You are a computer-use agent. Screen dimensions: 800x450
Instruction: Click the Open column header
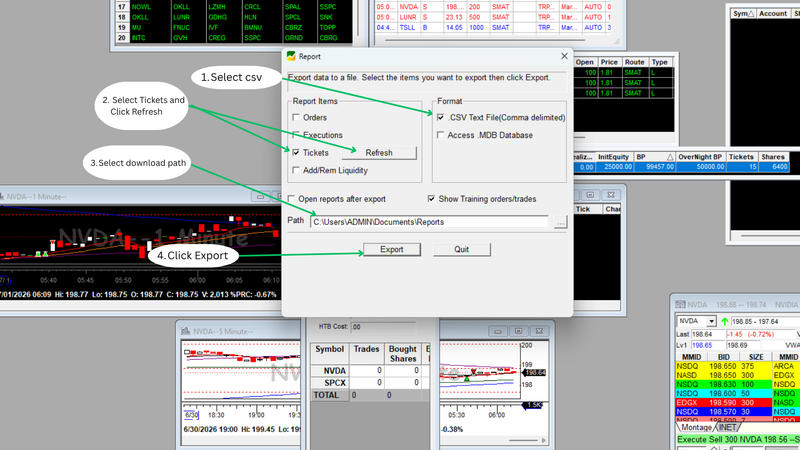[x=585, y=62]
